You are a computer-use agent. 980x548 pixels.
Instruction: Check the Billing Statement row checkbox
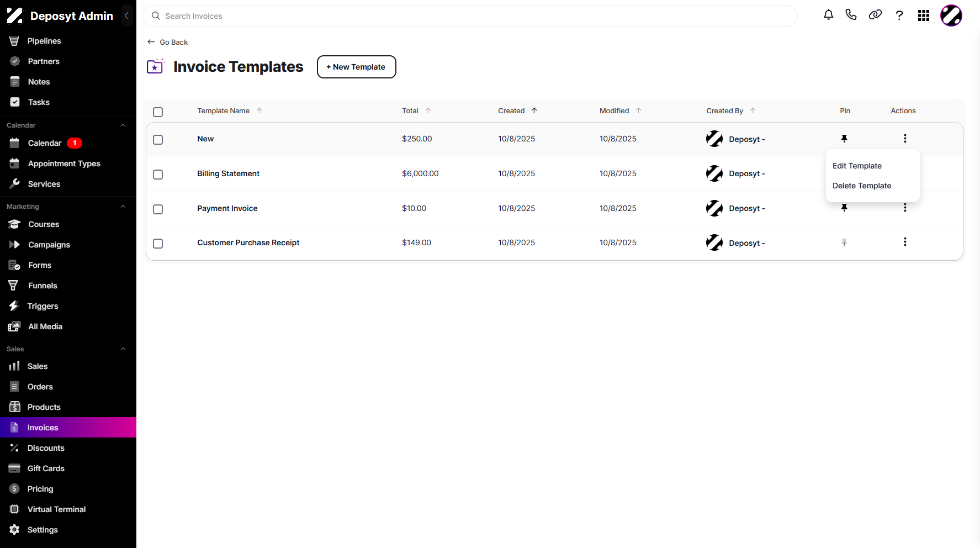pyautogui.click(x=158, y=175)
